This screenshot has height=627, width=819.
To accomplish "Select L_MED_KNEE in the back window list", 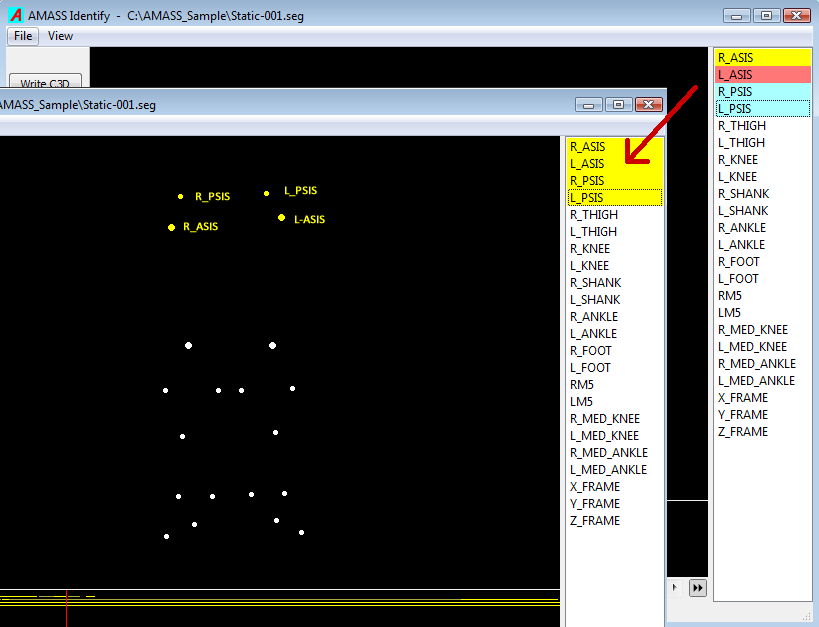I will click(763, 346).
